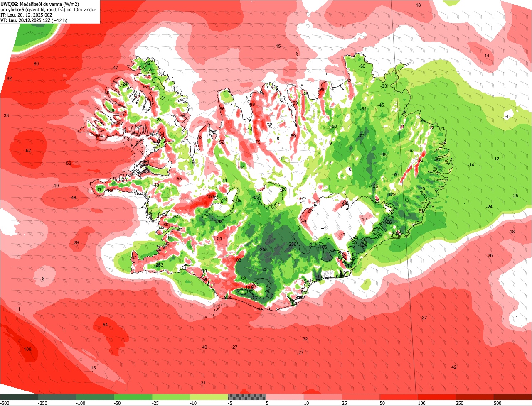Click the '98' value on the north coast
The width and height of the screenshot is (532, 406).
(x=321, y=90)
